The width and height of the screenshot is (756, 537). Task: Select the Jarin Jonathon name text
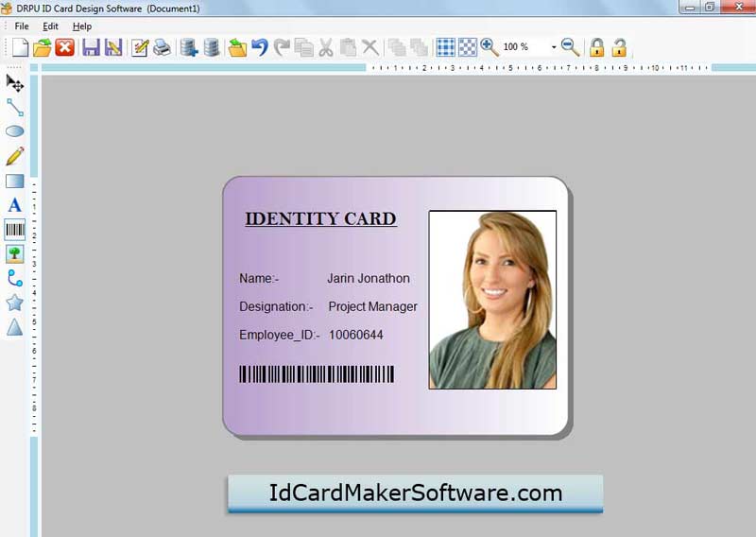pyautogui.click(x=369, y=278)
